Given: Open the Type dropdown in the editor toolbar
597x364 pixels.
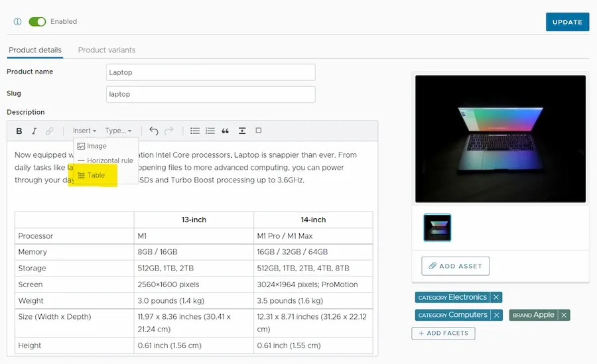Looking at the screenshot, I should [x=118, y=131].
